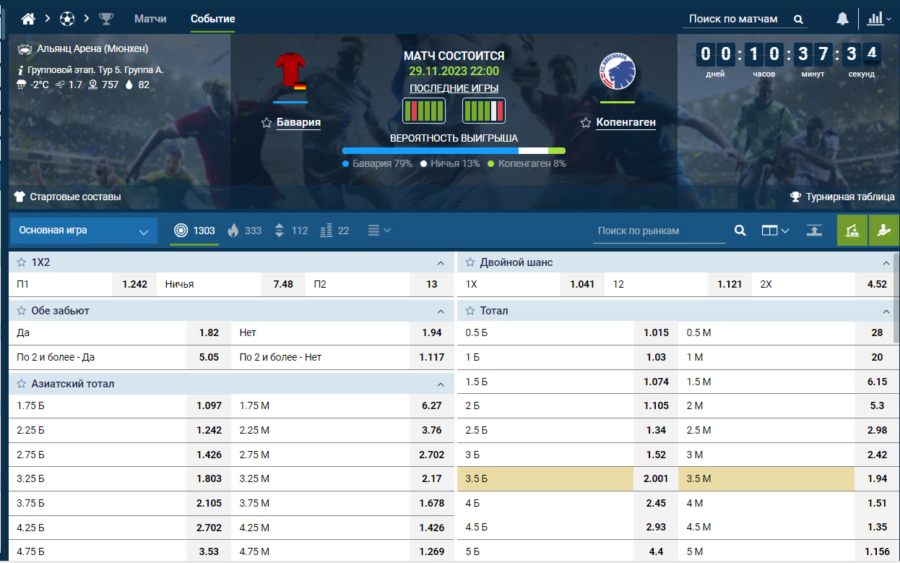This screenshot has width=900, height=563.
Task: Collapse the Азиатский тотал section
Action: coord(440,384)
